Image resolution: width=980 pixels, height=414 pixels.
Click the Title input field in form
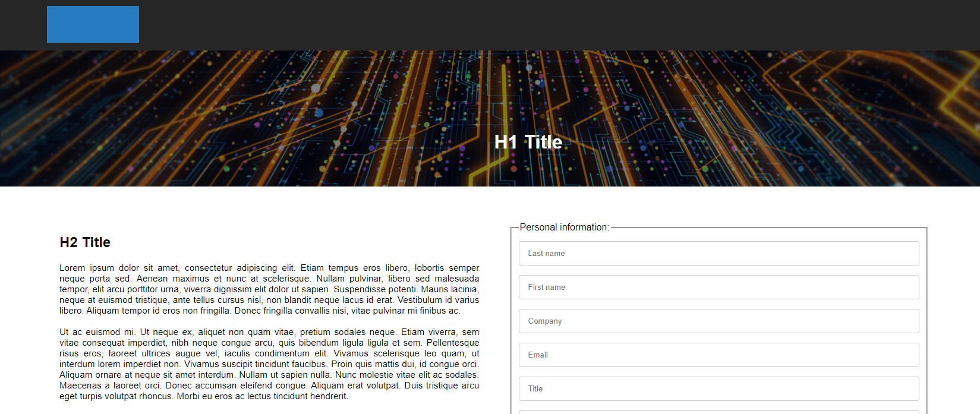point(719,388)
